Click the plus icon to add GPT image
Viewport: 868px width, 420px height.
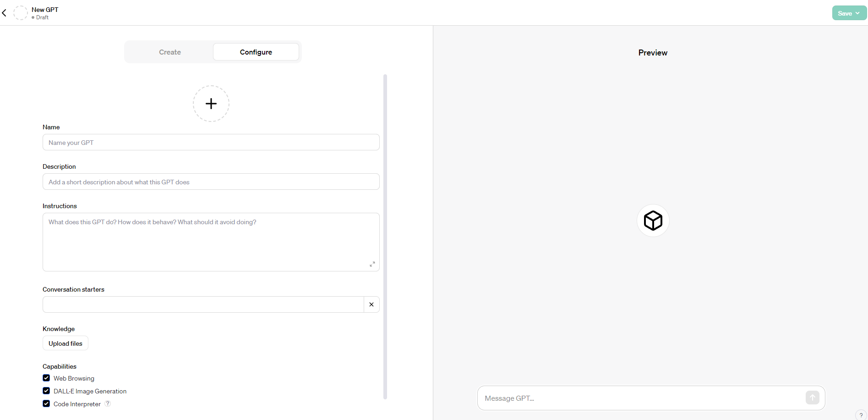click(x=211, y=104)
